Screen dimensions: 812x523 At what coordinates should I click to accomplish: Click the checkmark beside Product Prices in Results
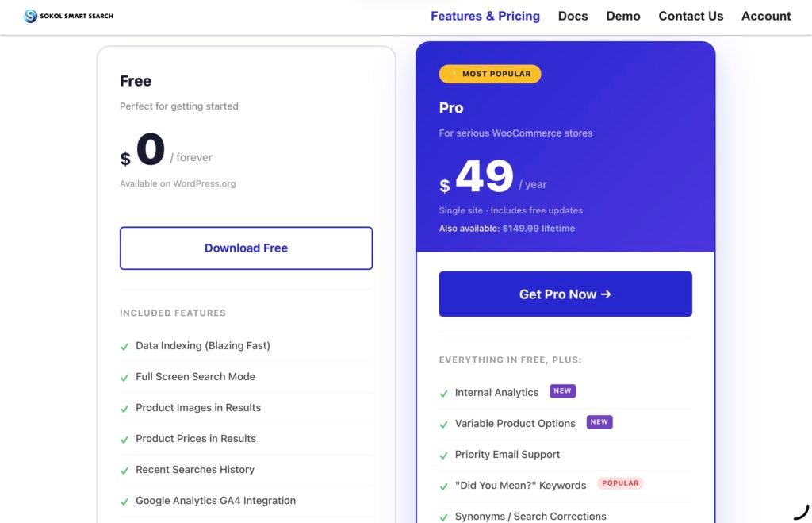pos(124,440)
